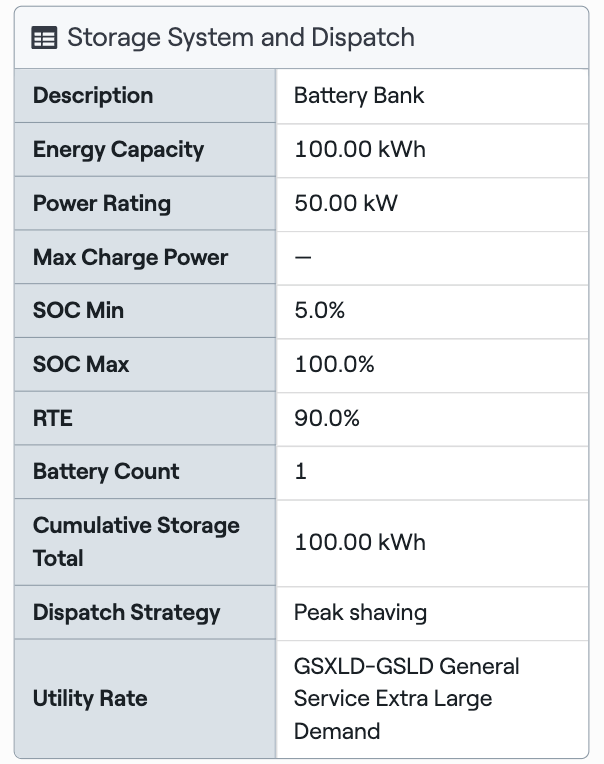Image resolution: width=604 pixels, height=764 pixels.
Task: Select the 50.00 kW power value
Action: click(346, 203)
